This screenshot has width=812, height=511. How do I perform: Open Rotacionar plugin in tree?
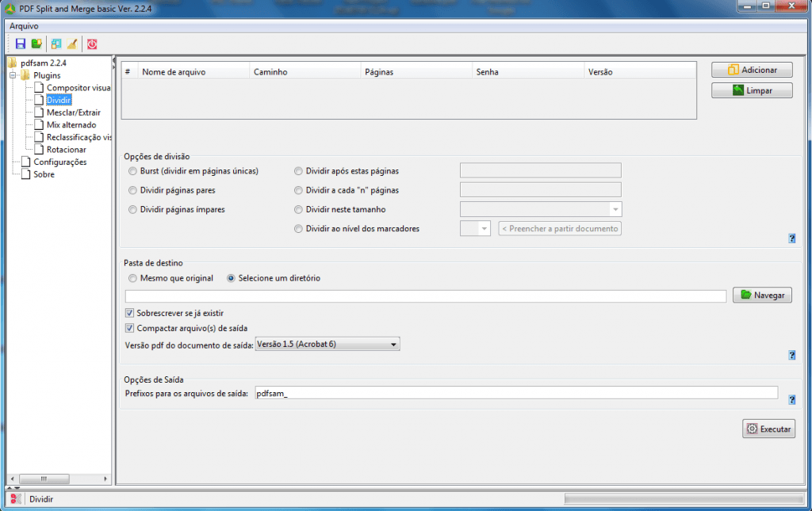[x=67, y=150]
